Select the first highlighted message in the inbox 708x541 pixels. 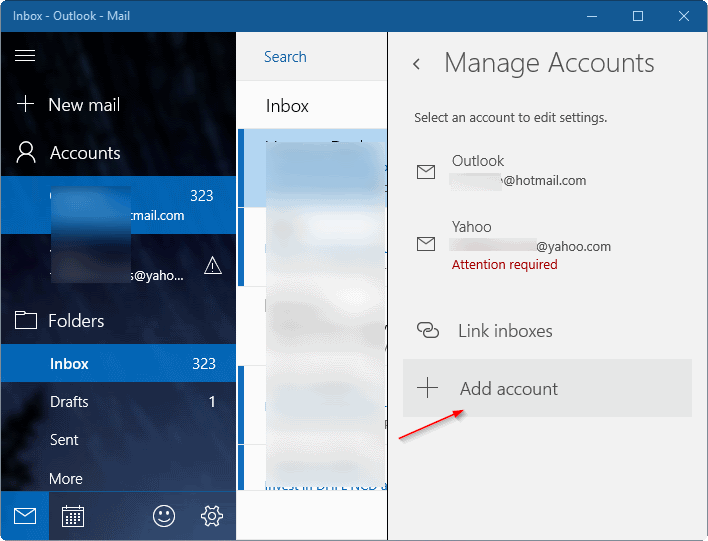pyautogui.click(x=312, y=168)
